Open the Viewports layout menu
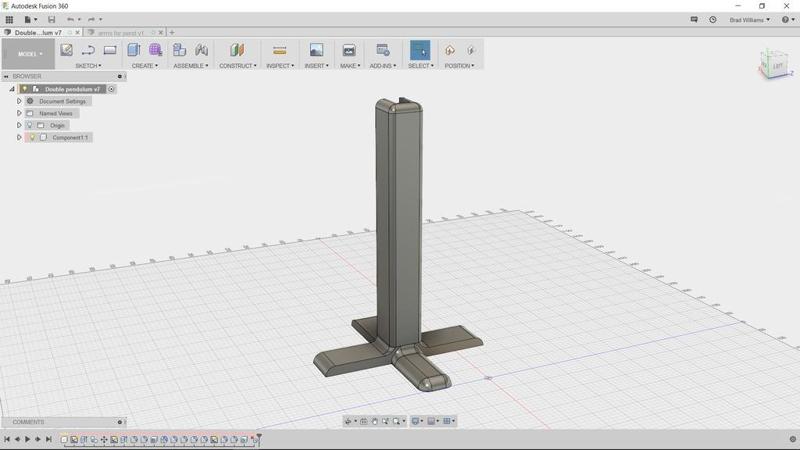The height and width of the screenshot is (450, 800). [x=447, y=421]
